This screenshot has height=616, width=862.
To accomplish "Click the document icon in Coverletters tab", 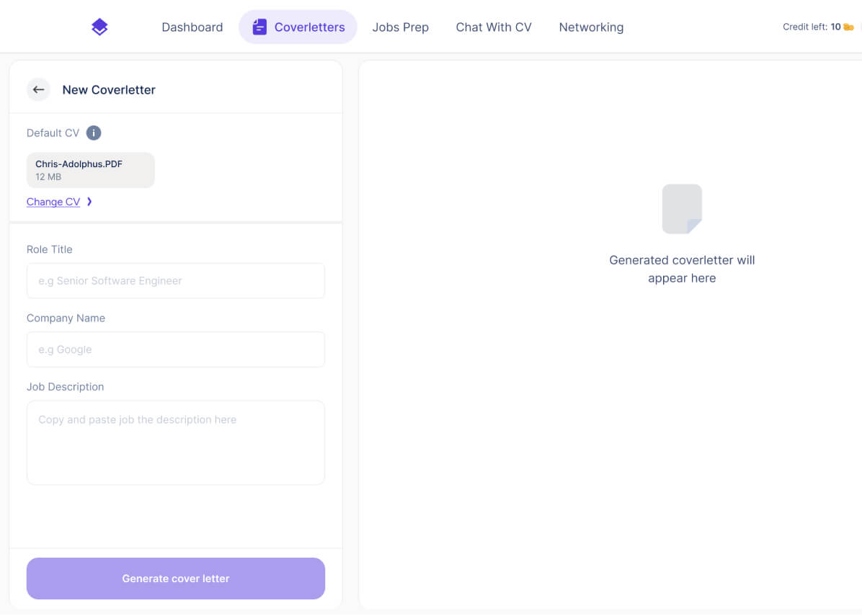I will pos(259,27).
